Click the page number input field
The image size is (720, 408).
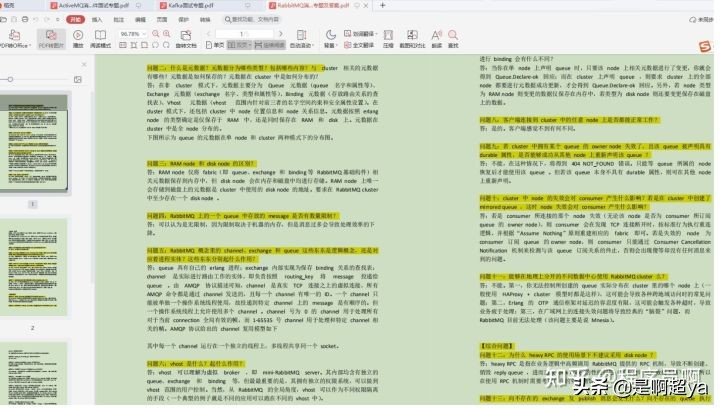(x=244, y=34)
